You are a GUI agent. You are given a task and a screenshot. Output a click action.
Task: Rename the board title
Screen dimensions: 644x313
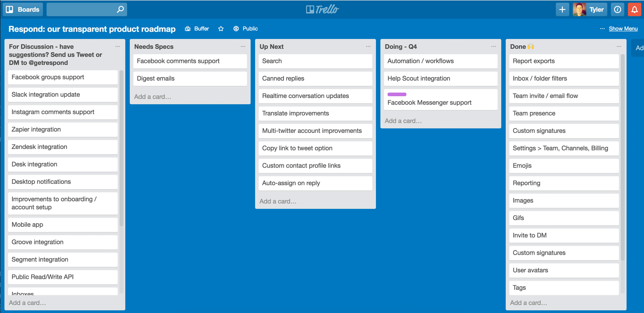click(x=92, y=29)
